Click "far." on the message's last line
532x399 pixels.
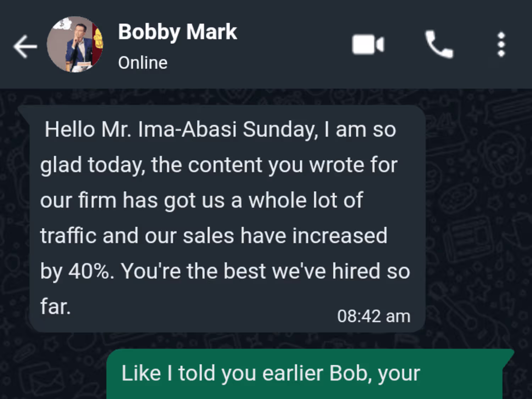(x=55, y=306)
